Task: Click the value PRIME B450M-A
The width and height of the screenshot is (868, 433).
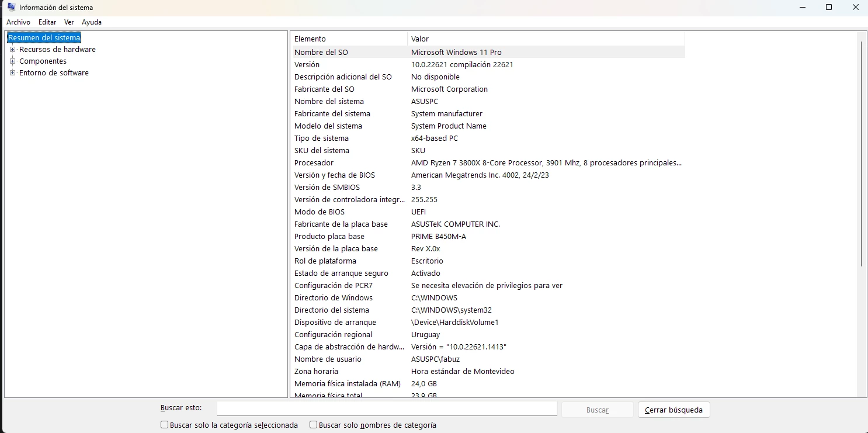Action: tap(439, 236)
